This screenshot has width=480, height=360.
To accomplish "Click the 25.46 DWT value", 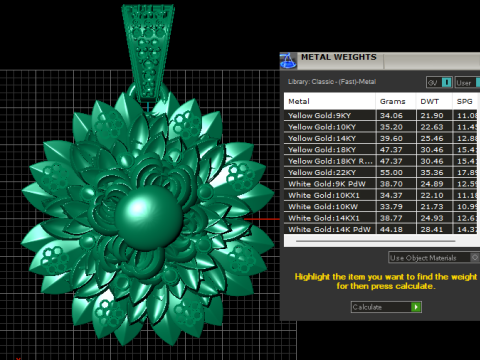I will point(432,138).
